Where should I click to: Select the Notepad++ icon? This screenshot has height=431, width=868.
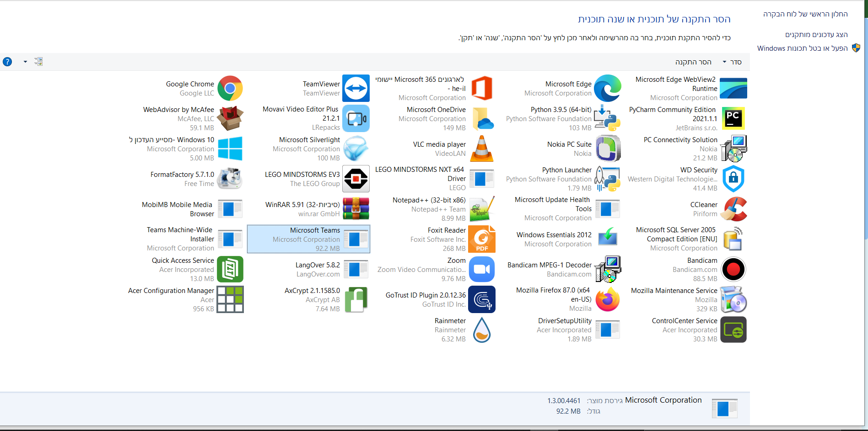[x=482, y=209]
